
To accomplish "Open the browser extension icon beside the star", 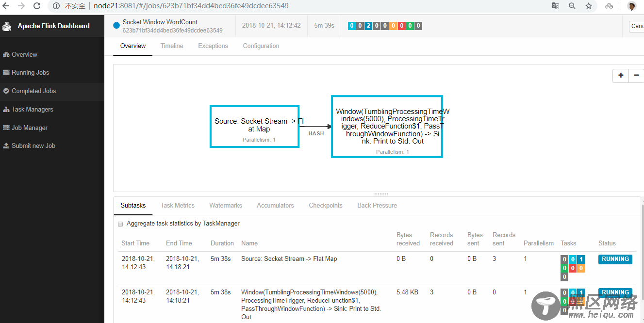I will pyautogui.click(x=609, y=6).
